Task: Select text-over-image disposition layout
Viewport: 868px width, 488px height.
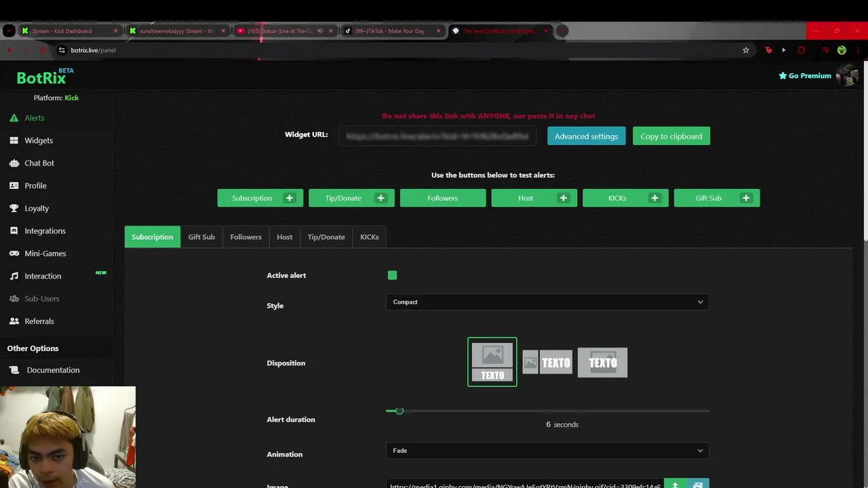Action: [x=603, y=363]
